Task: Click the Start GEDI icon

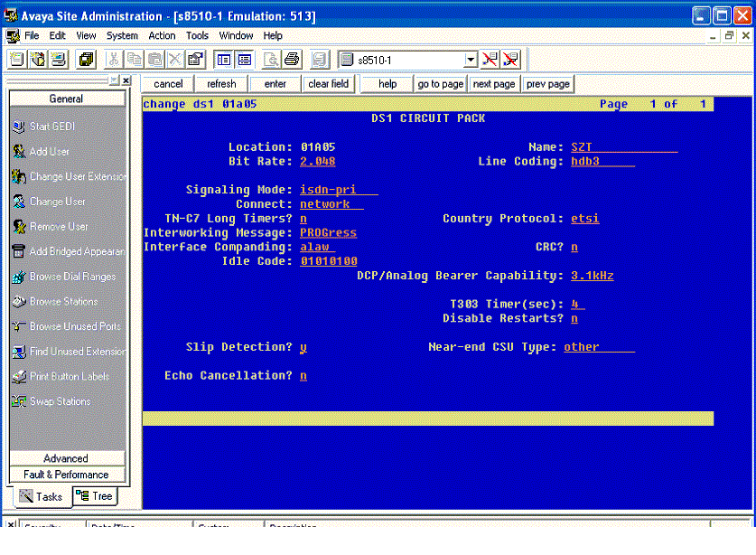Action: click(19, 127)
